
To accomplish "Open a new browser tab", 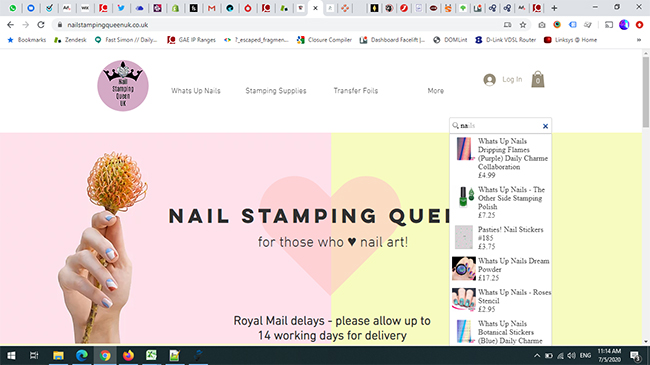I will click(x=554, y=8).
